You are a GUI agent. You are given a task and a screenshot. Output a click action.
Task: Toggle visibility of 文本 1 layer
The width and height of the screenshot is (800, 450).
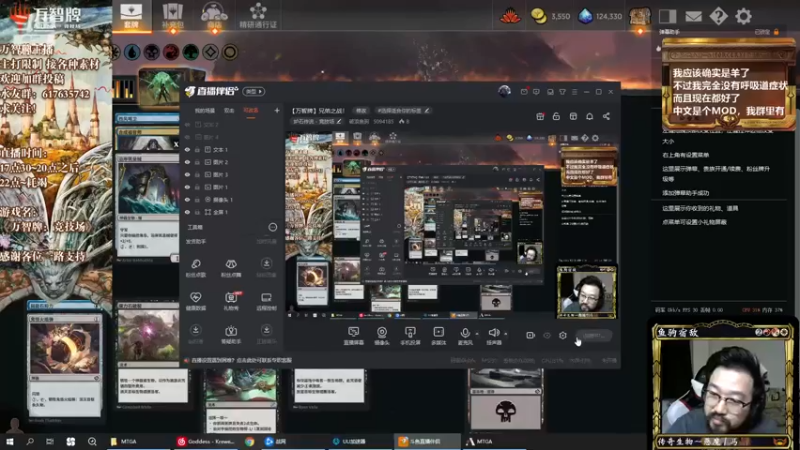[x=187, y=149]
